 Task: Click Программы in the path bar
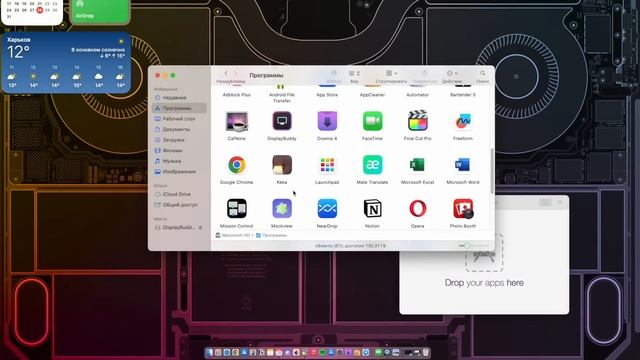point(271,236)
